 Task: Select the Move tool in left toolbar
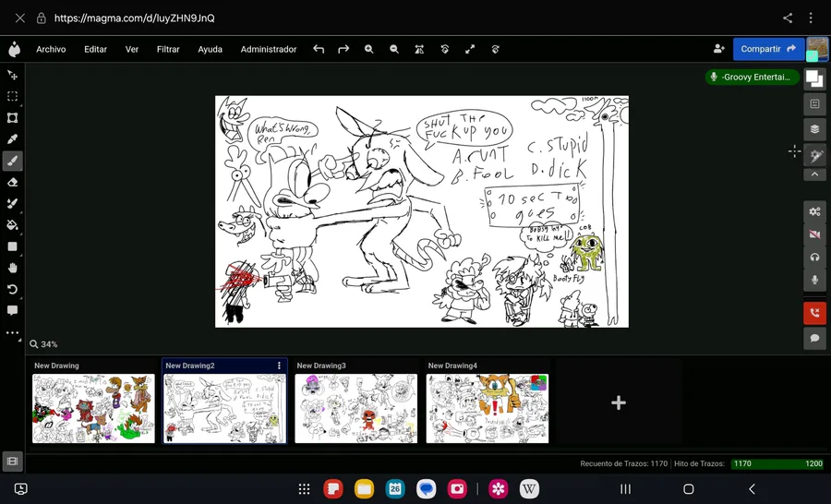[12, 76]
